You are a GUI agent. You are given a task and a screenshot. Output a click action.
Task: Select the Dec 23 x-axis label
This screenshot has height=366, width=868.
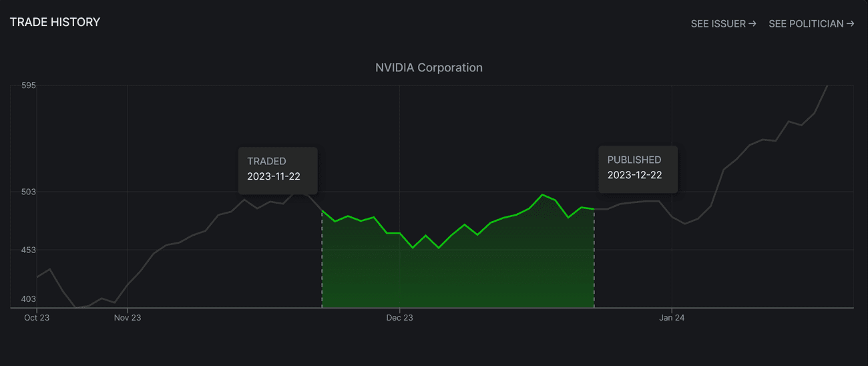[399, 318]
